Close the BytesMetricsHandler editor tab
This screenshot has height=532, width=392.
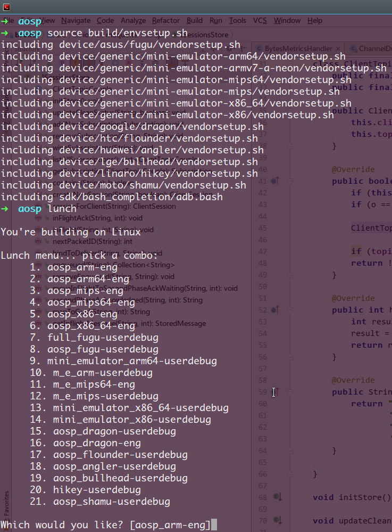tap(338, 49)
